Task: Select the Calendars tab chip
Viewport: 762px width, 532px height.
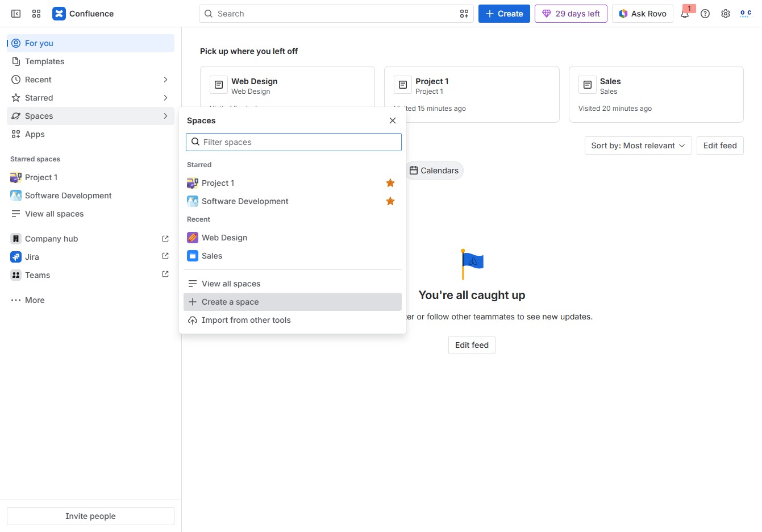Action: tap(435, 171)
